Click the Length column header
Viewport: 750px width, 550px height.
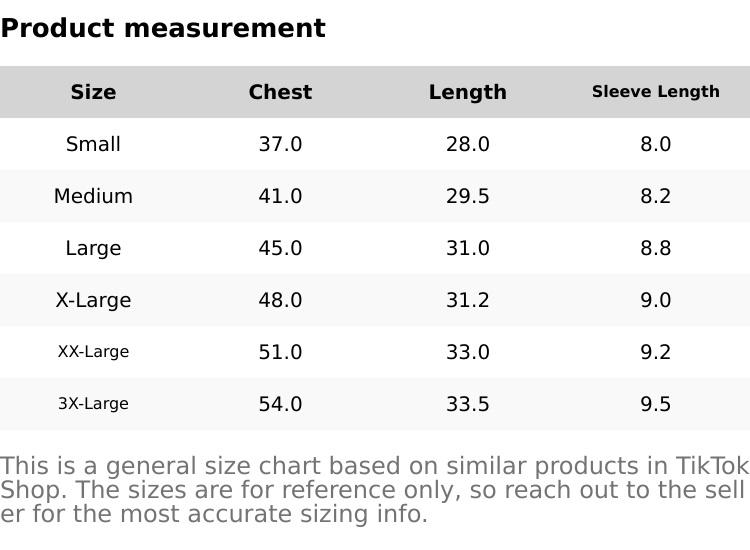point(467,92)
